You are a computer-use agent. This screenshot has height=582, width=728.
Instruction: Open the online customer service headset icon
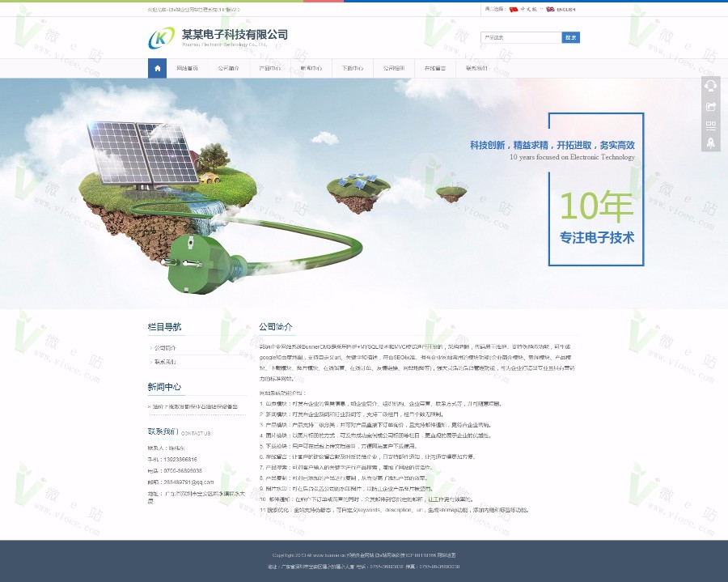[x=711, y=87]
